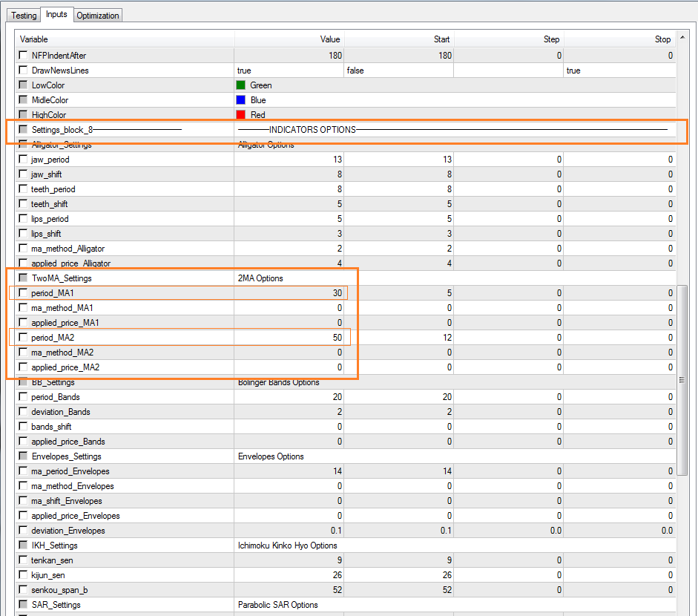Toggle the teeth_shift checkbox

click(23, 203)
